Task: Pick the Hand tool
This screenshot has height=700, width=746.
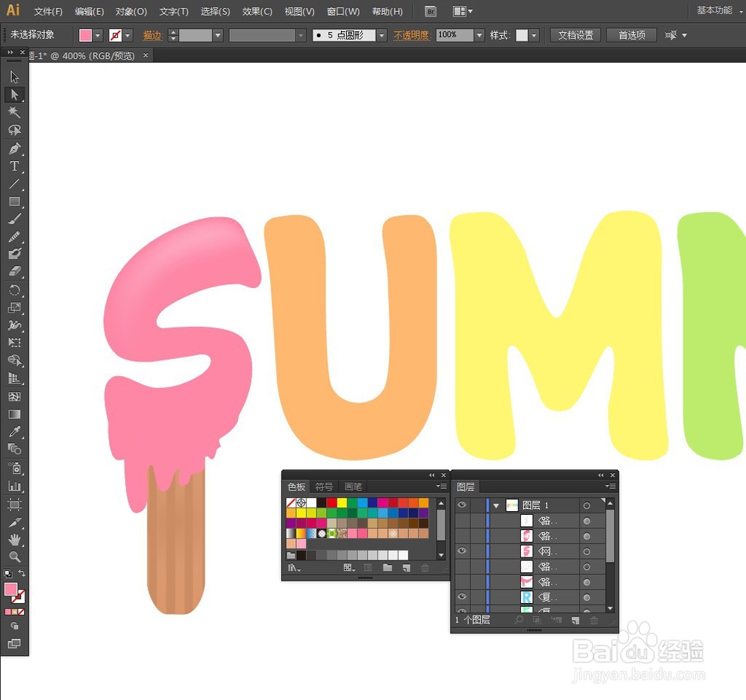Action: click(x=14, y=539)
